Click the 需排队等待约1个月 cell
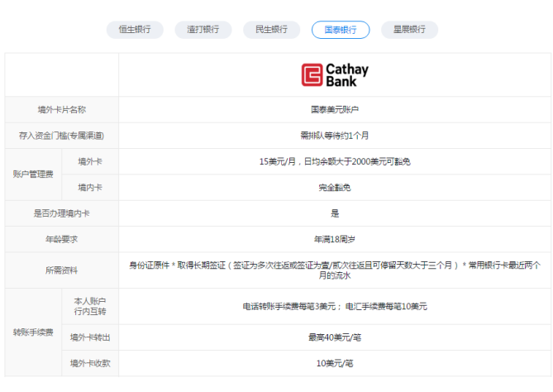This screenshot has height=392, width=553. [x=335, y=136]
